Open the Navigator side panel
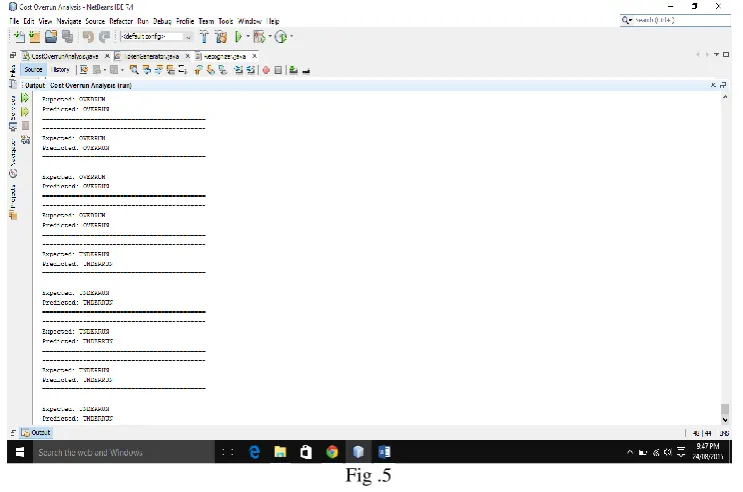Viewport: 743px width, 492px height. 13,158
